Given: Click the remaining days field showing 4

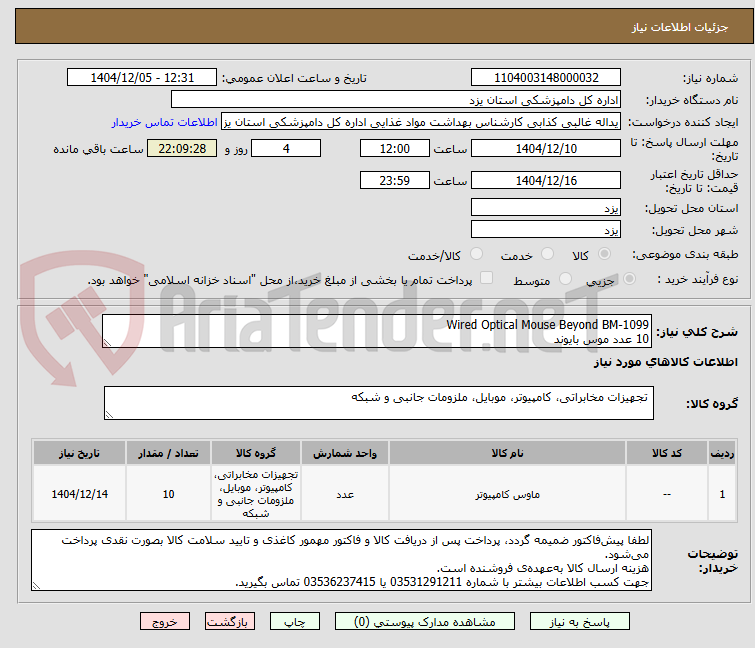Looking at the screenshot, I should point(286,148).
